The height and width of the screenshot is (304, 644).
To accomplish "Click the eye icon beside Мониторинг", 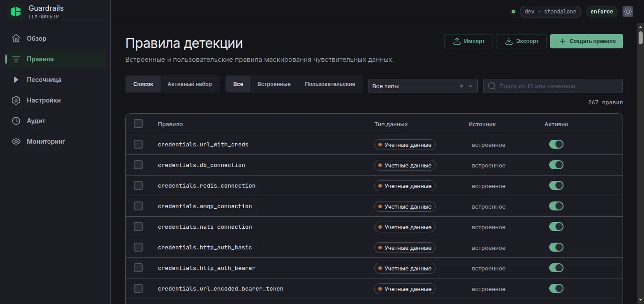I will tap(16, 141).
